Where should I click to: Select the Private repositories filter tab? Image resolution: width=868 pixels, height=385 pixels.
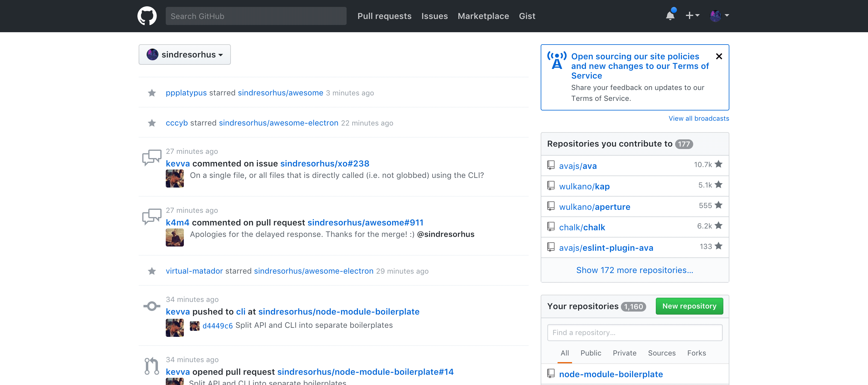624,353
